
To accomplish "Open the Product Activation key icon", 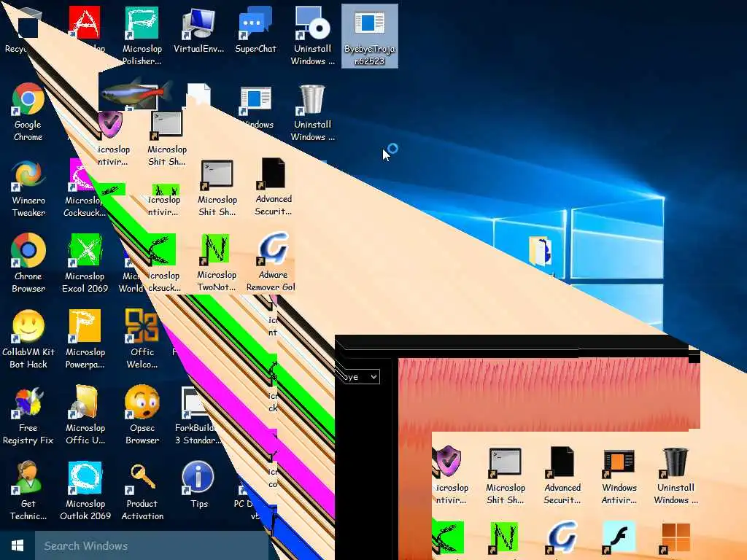I will (142, 491).
